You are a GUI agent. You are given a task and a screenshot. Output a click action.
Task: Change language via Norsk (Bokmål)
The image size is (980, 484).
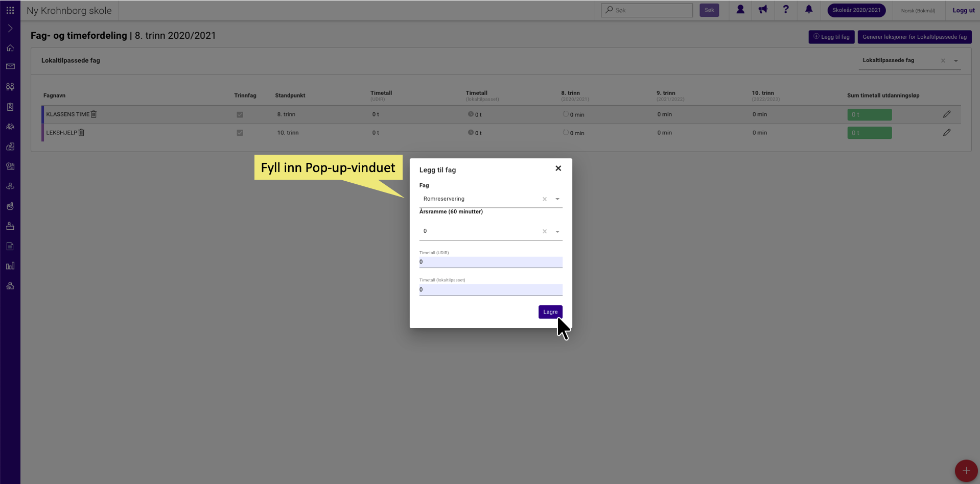(x=918, y=11)
